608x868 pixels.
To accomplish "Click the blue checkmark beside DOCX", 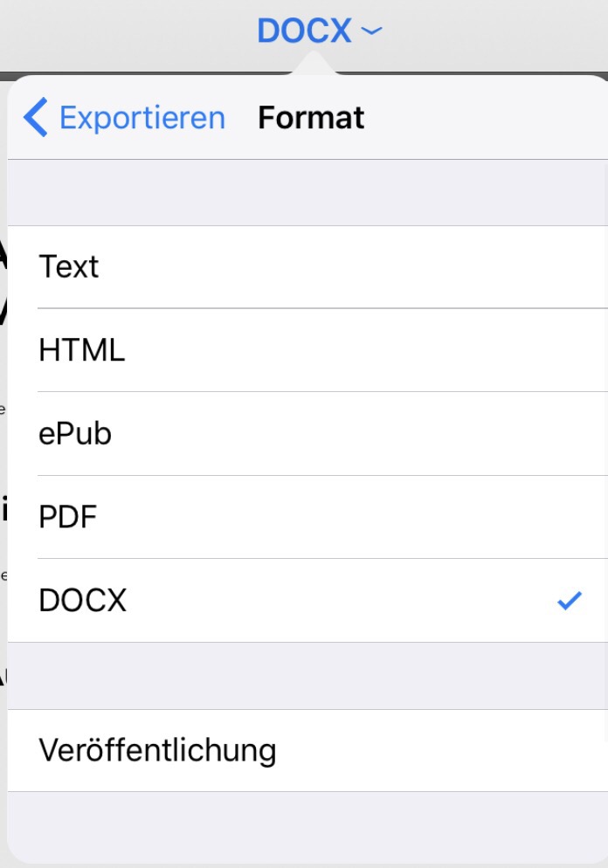I will coord(569,601).
